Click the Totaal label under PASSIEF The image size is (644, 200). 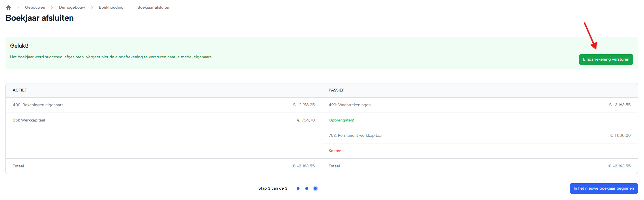click(334, 166)
